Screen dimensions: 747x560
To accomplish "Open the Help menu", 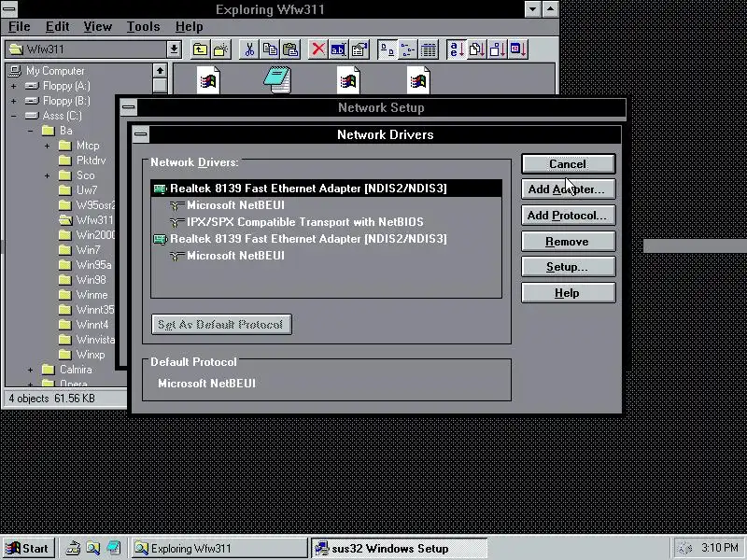I will point(190,27).
